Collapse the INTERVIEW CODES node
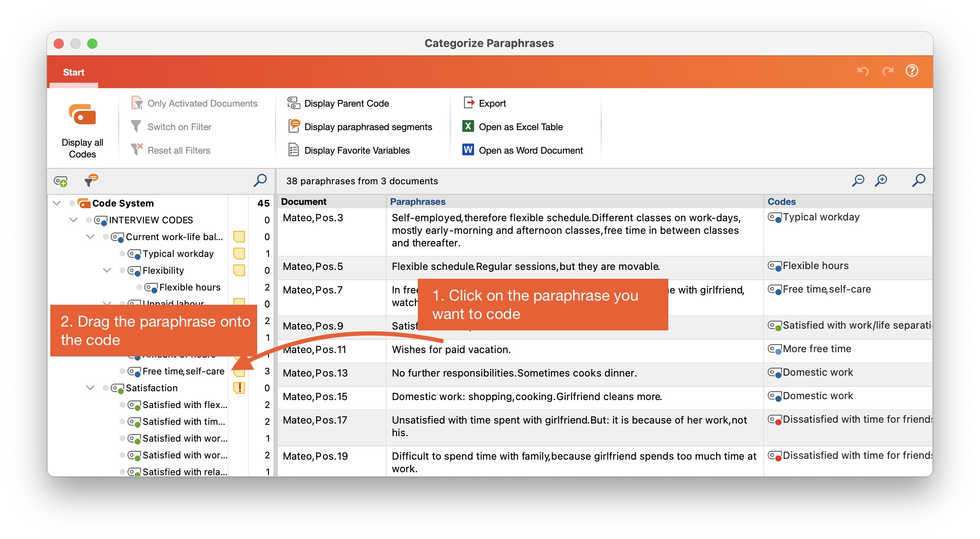 (x=73, y=220)
